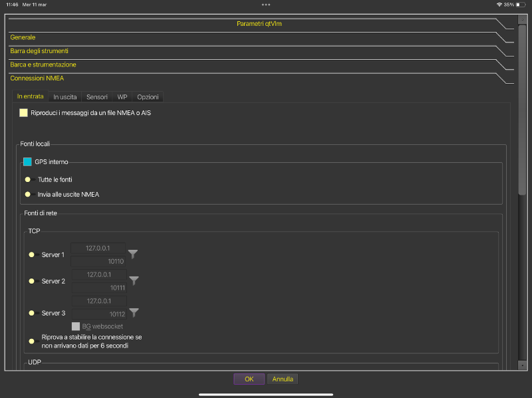Enable NMEA or AIS file playback checkbox
532x398 pixels.
(x=24, y=113)
